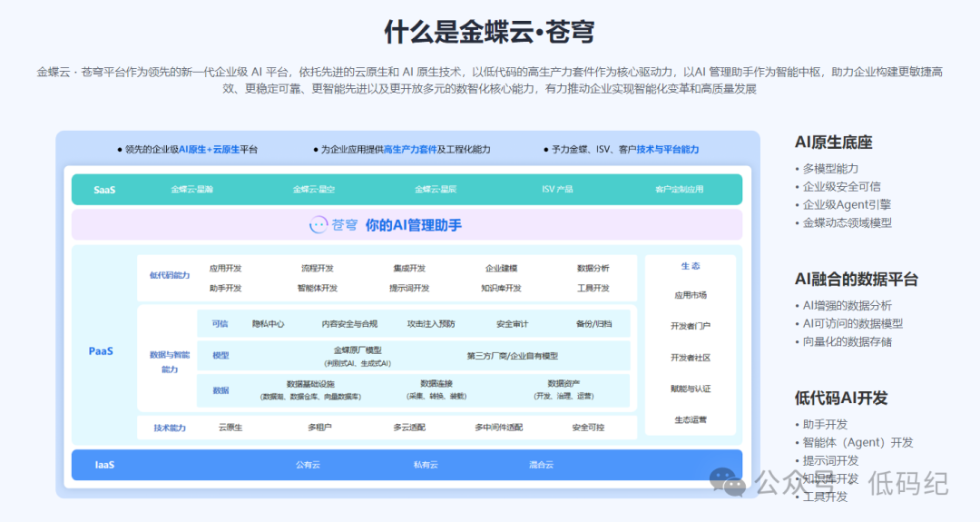The image size is (980, 522).
Task: Click the 苍穹 smiley face logo icon
Action: coord(318,225)
